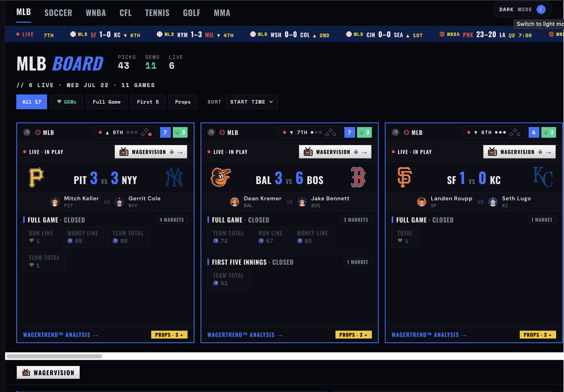Select the Total gem pick in SF card
Viewport: 564px width, 392px height.
405,237
